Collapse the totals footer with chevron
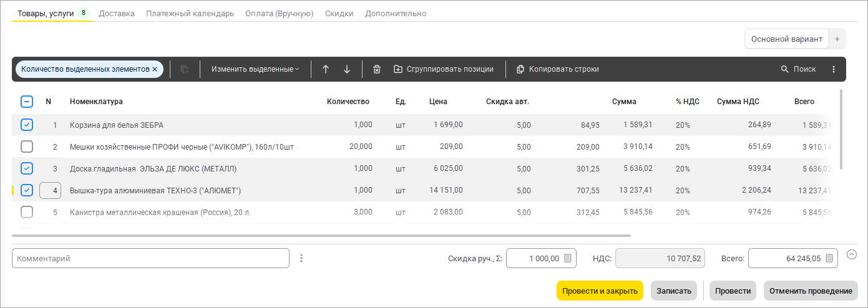This screenshot has height=308, width=868. [852, 254]
